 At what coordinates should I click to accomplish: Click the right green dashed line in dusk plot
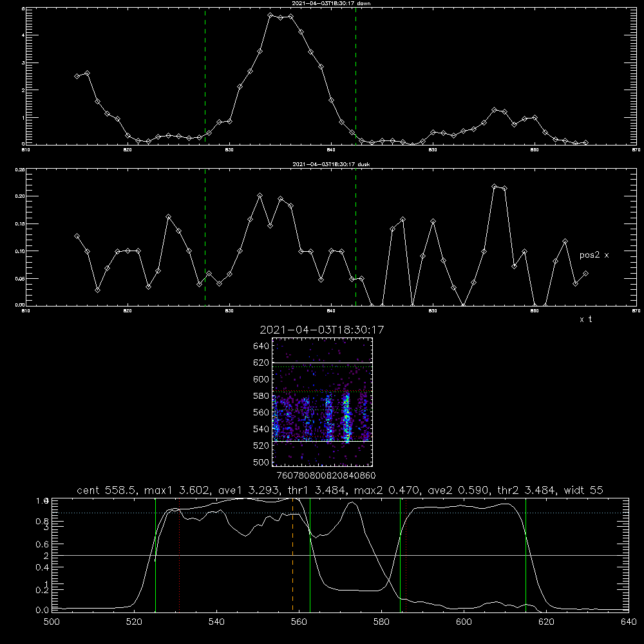(355, 237)
